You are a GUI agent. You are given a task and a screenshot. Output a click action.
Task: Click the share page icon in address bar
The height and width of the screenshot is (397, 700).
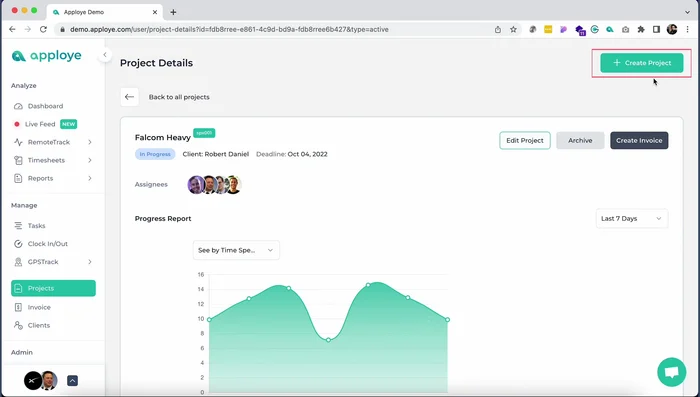[x=498, y=29]
